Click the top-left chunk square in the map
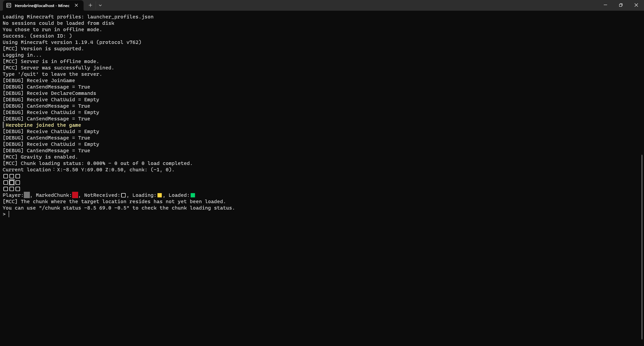This screenshot has height=346, width=644. 5,176
